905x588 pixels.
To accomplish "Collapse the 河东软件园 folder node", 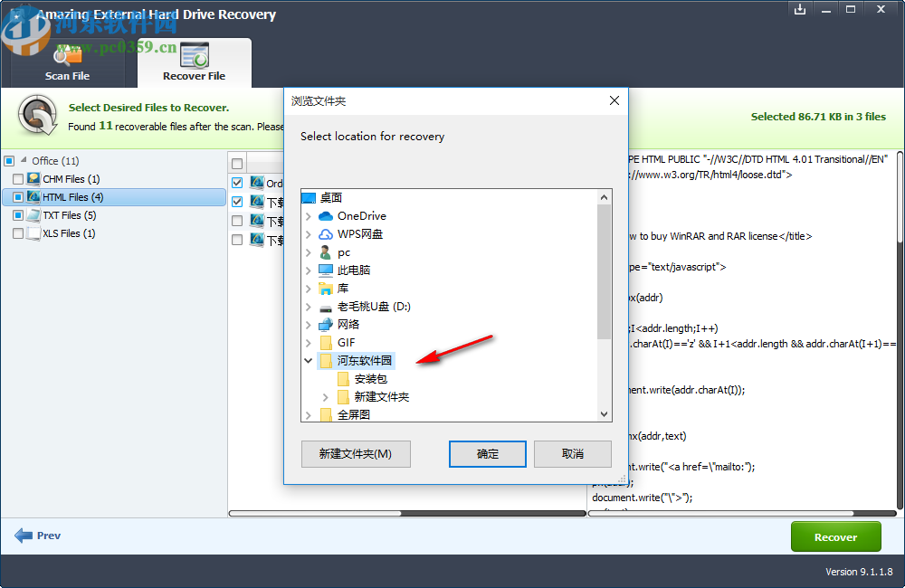I will (309, 361).
